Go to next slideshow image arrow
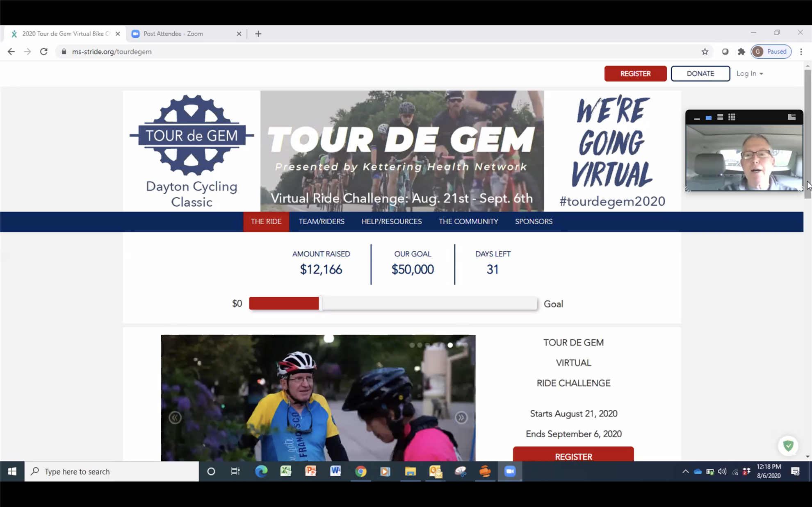 (x=461, y=418)
